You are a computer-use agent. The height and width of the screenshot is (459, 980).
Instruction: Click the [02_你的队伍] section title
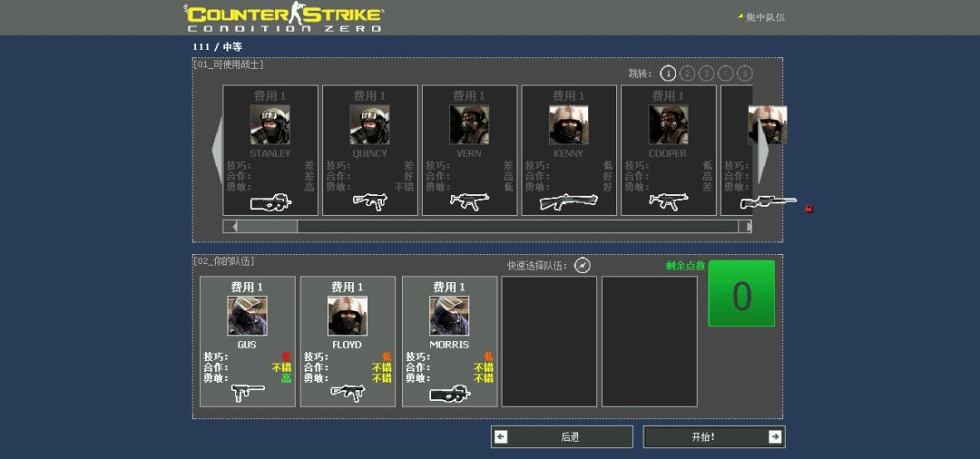[x=224, y=261]
